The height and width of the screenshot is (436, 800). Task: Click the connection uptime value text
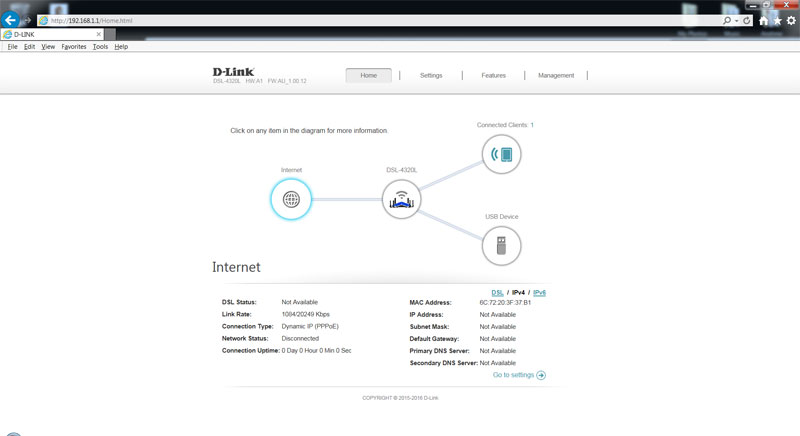pos(316,351)
